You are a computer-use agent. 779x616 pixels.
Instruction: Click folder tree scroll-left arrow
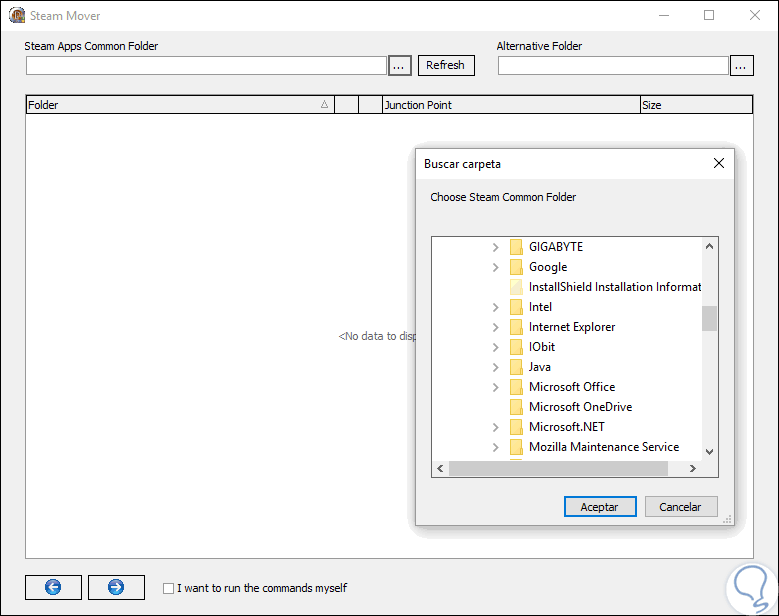tap(440, 468)
